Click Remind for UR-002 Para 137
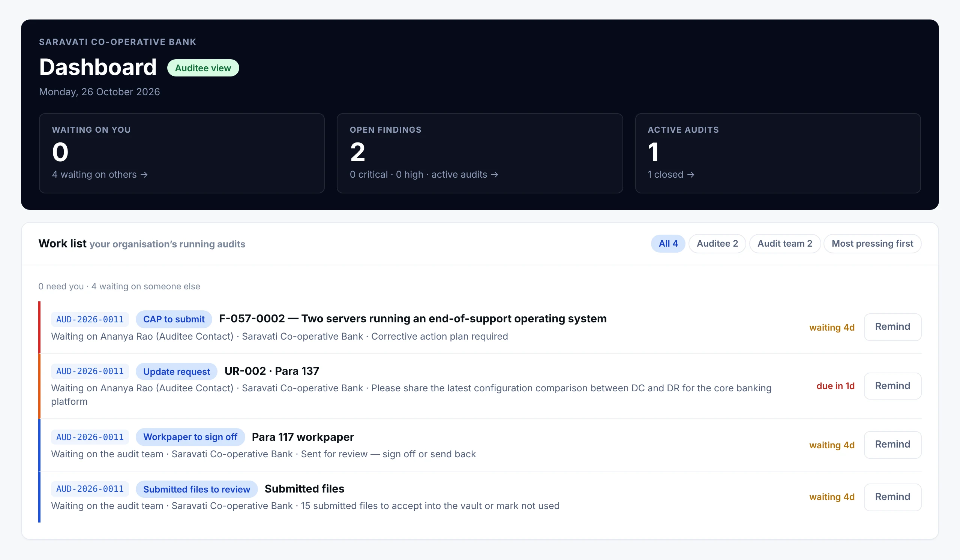The image size is (960, 560). coord(892,386)
